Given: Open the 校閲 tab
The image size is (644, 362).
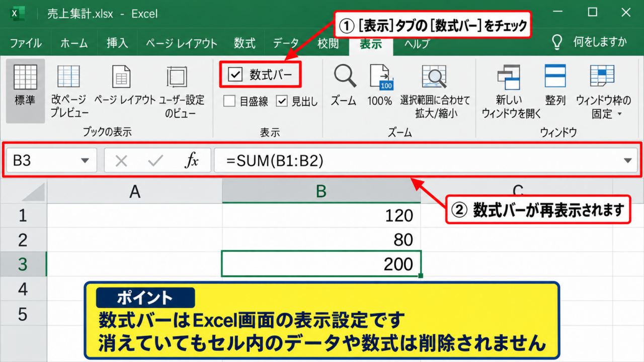Looking at the screenshot, I should 328,43.
